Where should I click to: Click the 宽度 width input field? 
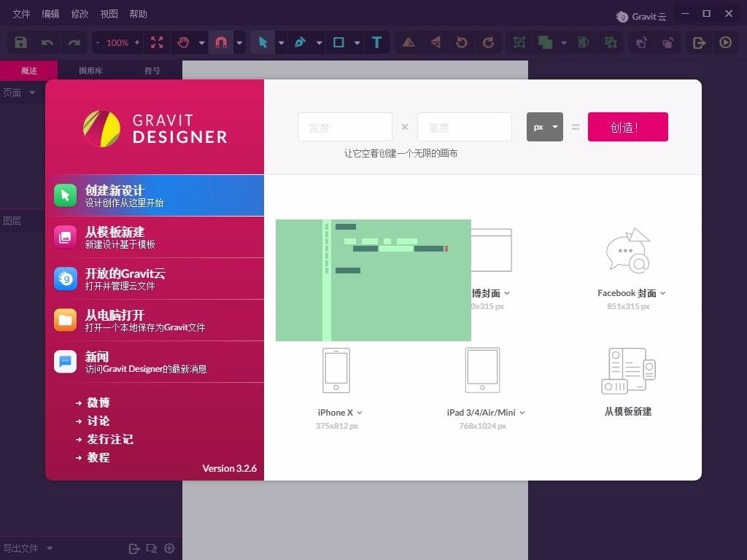345,127
